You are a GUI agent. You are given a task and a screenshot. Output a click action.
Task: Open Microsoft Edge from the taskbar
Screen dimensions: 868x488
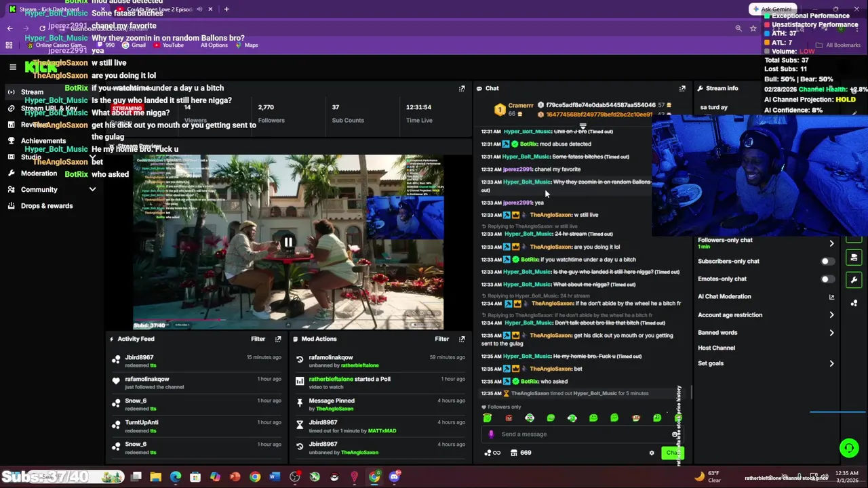pos(176,477)
